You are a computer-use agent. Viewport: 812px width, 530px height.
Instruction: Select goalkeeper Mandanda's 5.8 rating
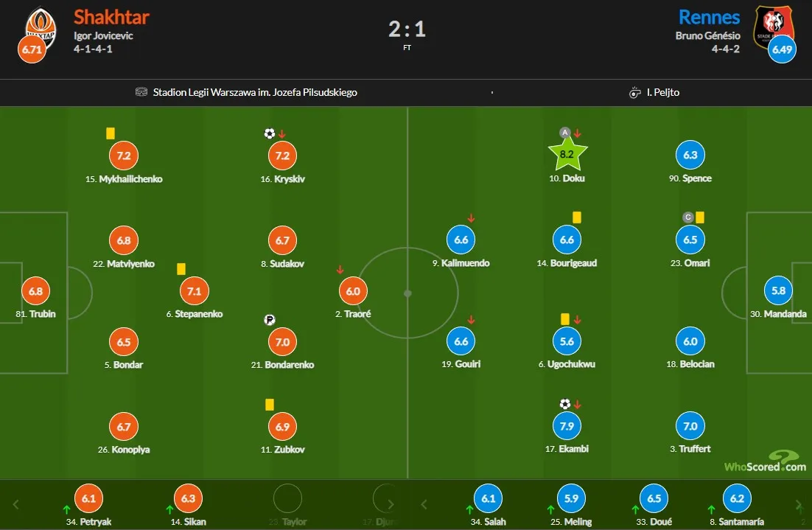pos(779,290)
